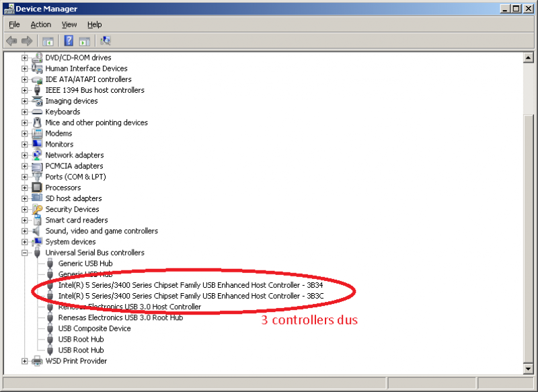Expand DVD/CD-ROM drives node
538x392 pixels.
pyautogui.click(x=24, y=58)
